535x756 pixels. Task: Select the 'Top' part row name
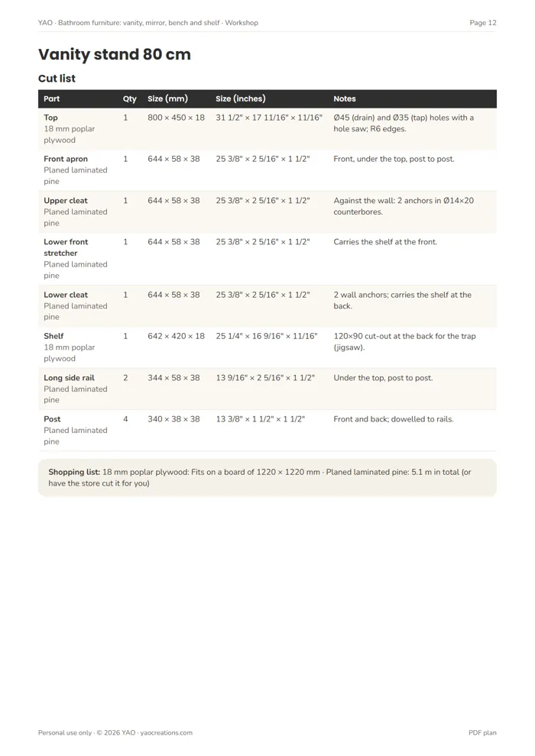coord(50,117)
